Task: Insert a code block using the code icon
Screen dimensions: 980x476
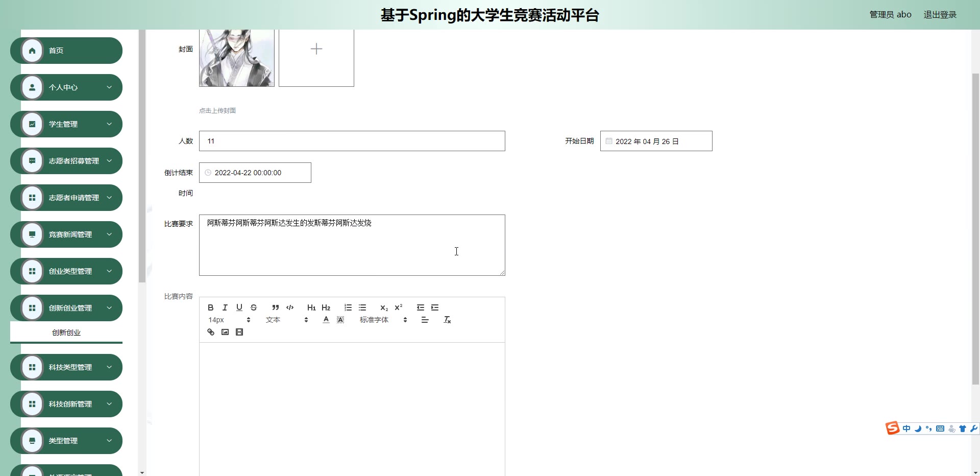Action: point(290,307)
